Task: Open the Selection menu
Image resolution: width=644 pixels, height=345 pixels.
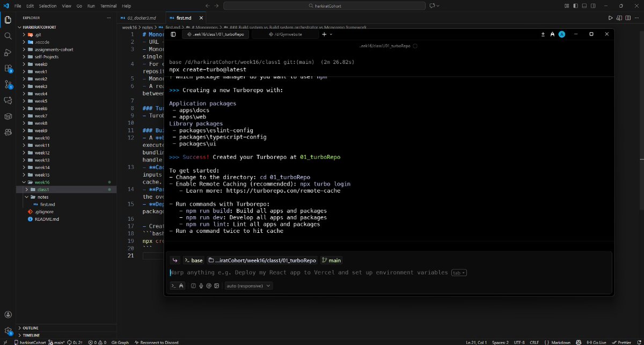Action: tap(48, 5)
